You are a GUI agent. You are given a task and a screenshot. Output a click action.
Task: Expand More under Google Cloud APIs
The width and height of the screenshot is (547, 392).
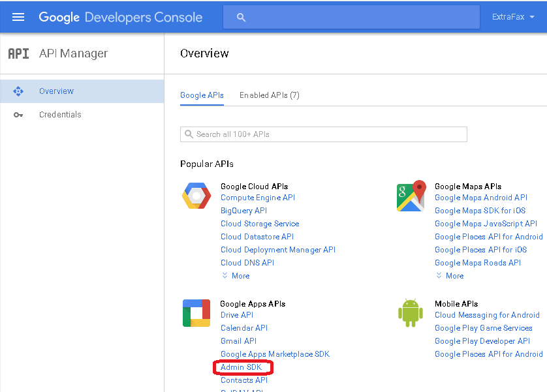point(236,276)
